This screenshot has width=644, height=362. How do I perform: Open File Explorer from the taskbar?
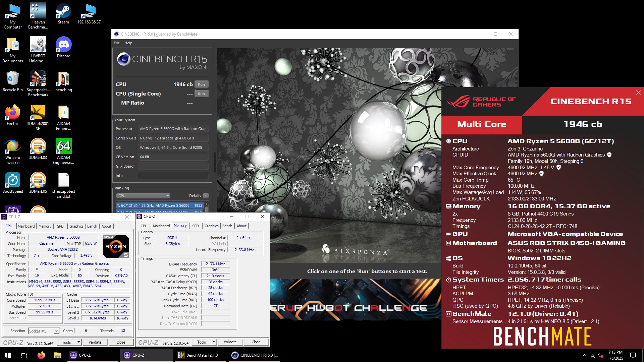coord(57,355)
